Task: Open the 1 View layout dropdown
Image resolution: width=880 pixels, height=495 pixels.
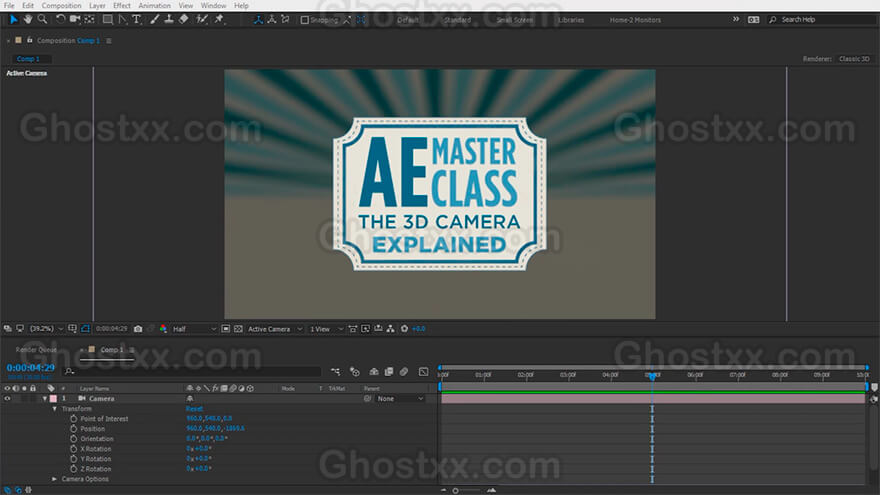Action: point(326,329)
